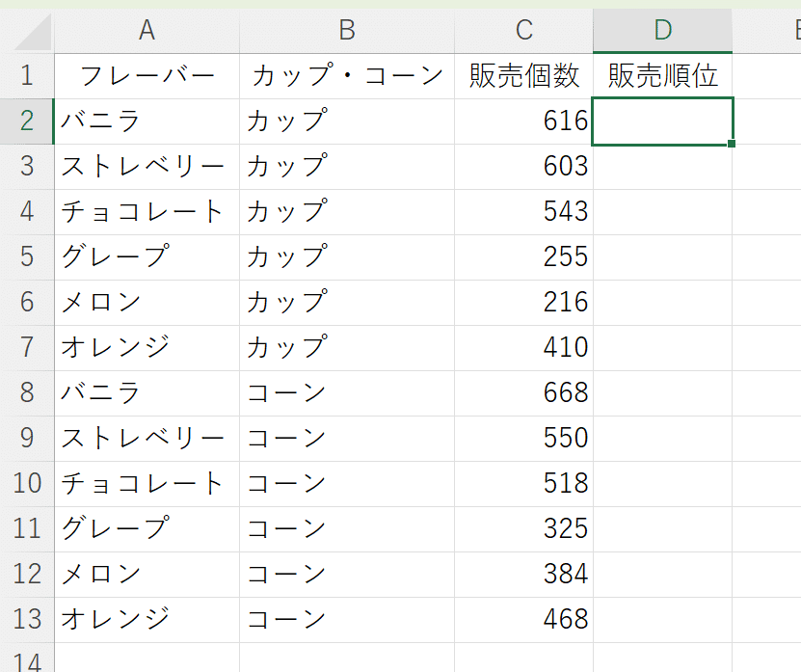Select the cell containing 616

coord(523,121)
